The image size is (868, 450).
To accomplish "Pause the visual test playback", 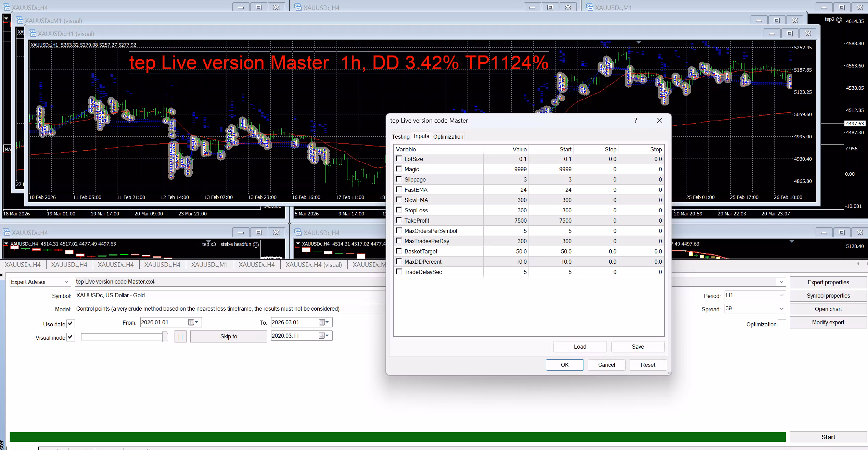I will point(180,337).
